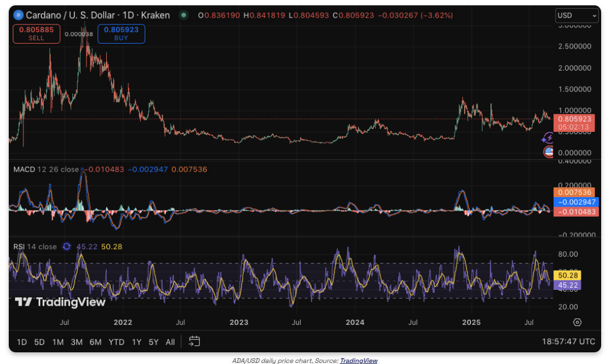Screen dimensions: 607x364
Task: Click the orange MACD value label 0.007536
Action: 574,192
